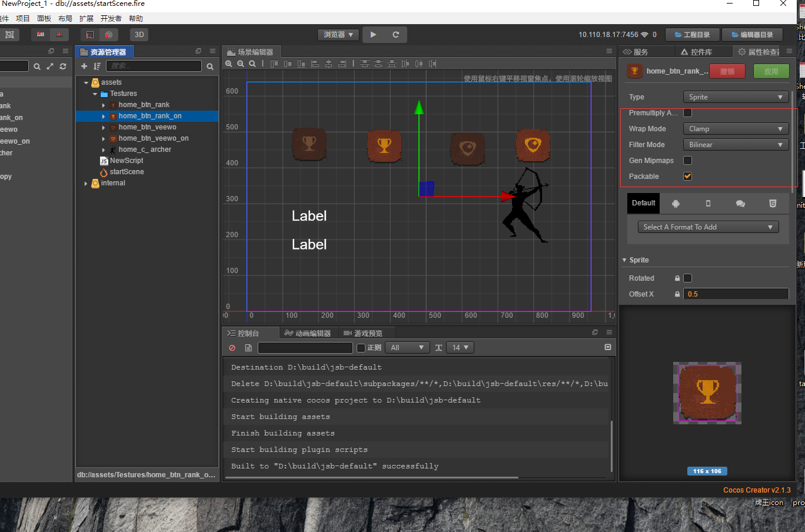This screenshot has height=532, width=805.
Task: Switch to the 动画编辑器 tab
Action: (308, 333)
